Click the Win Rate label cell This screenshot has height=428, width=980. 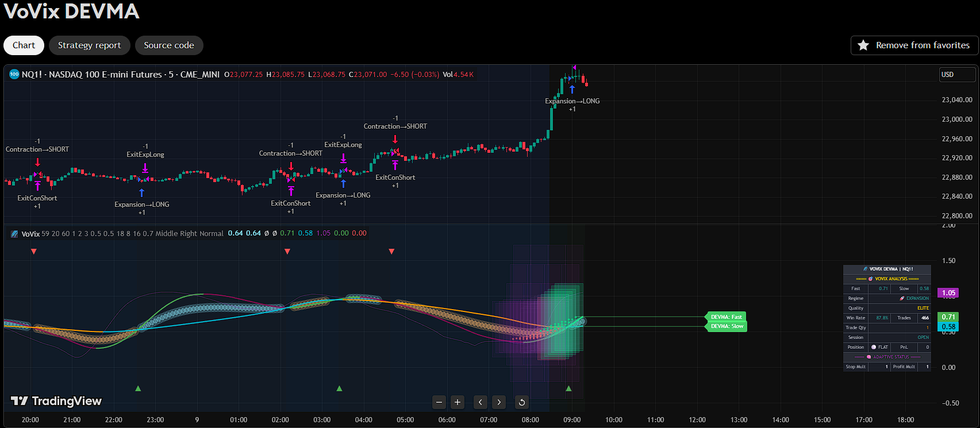click(856, 318)
